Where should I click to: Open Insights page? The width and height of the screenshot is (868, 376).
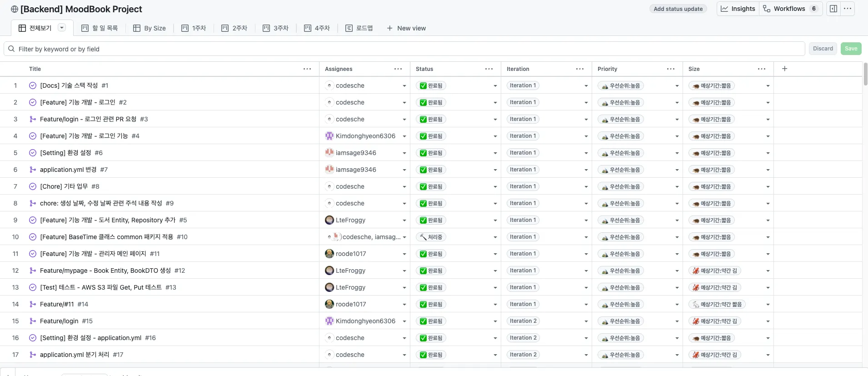point(738,9)
